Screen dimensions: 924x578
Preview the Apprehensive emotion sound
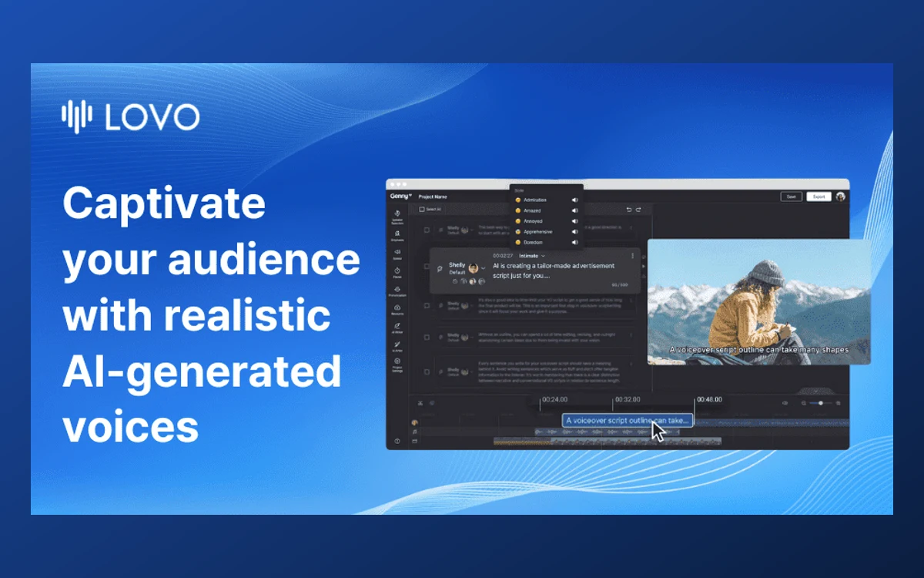click(574, 232)
